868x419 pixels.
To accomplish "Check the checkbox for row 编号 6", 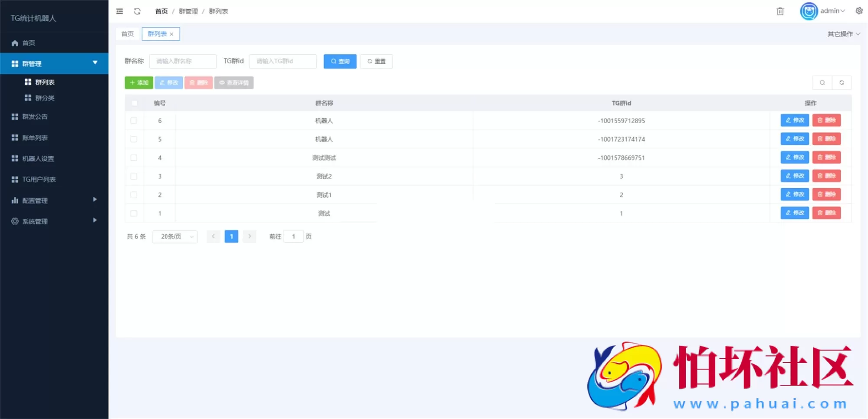I will (x=134, y=121).
